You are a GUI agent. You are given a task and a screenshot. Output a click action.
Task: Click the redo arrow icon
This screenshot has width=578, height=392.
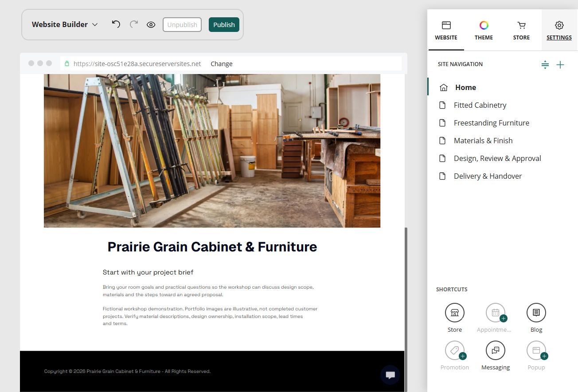click(x=133, y=24)
